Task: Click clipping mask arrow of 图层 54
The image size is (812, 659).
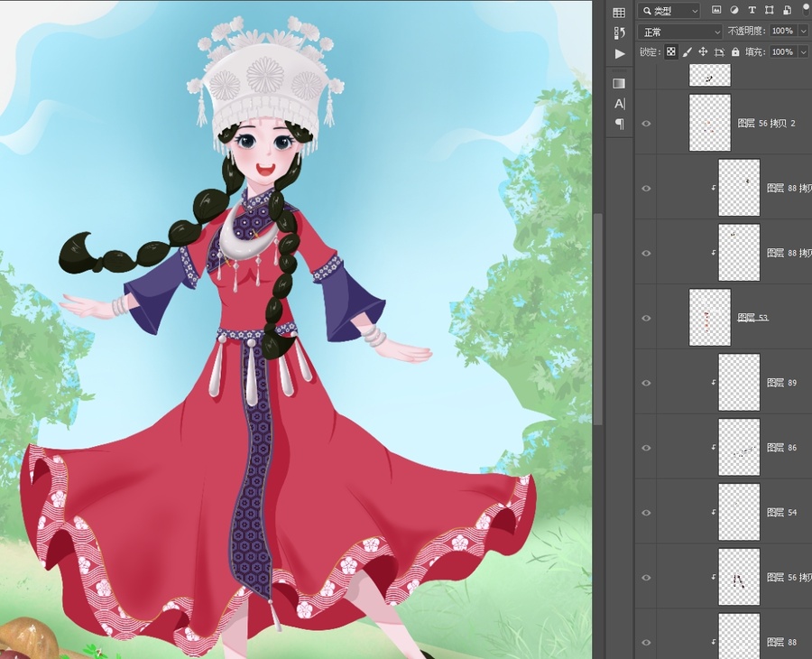Action: click(x=713, y=512)
